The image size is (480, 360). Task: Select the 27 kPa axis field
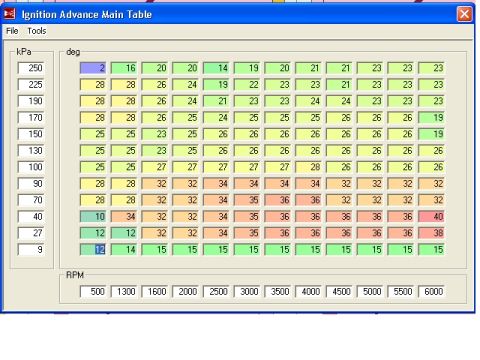click(x=31, y=233)
